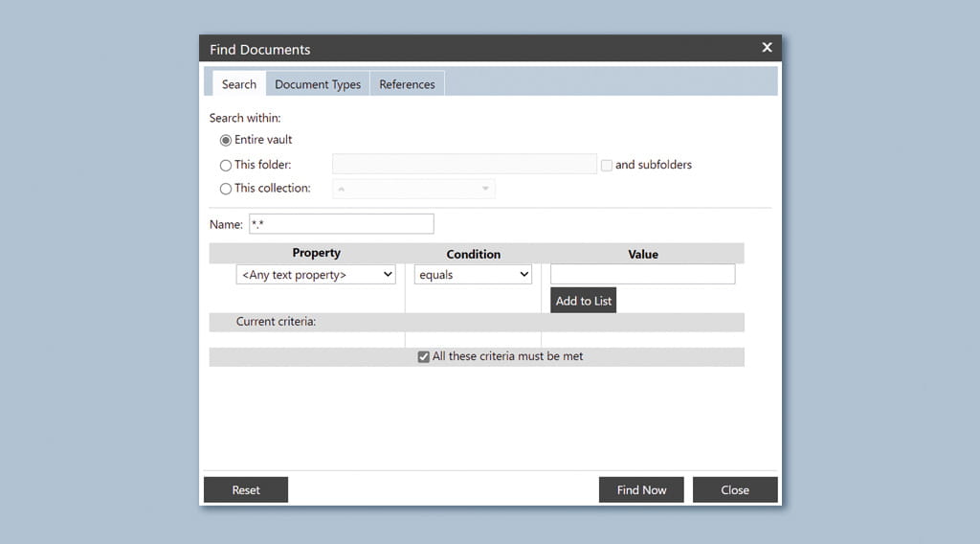Select the This folder radio option
This screenshot has width=980, height=544.
(226, 165)
